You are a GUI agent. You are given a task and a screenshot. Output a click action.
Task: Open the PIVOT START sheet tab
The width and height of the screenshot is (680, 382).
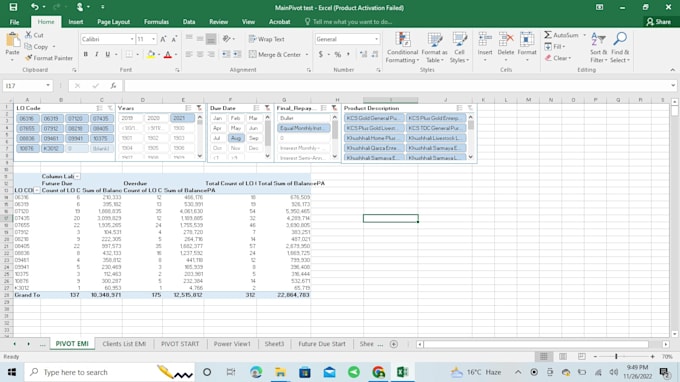point(180,344)
